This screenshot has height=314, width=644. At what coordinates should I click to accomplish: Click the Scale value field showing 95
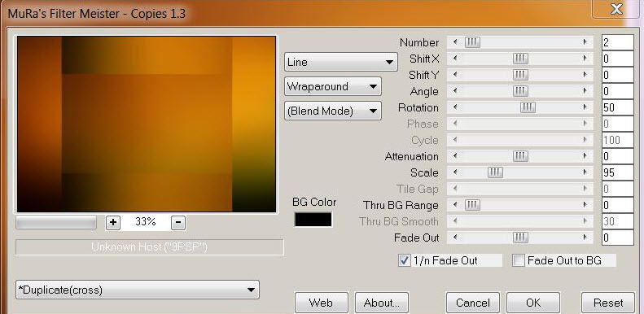point(618,172)
